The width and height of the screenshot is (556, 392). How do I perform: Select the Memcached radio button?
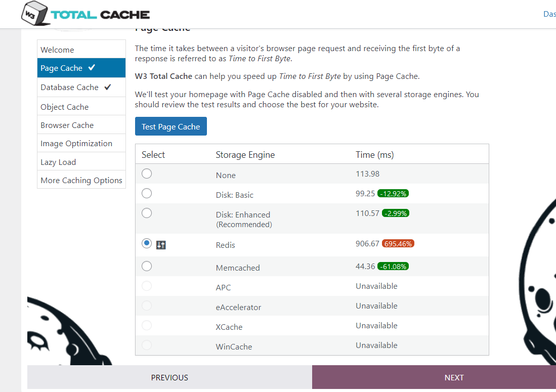pos(146,266)
